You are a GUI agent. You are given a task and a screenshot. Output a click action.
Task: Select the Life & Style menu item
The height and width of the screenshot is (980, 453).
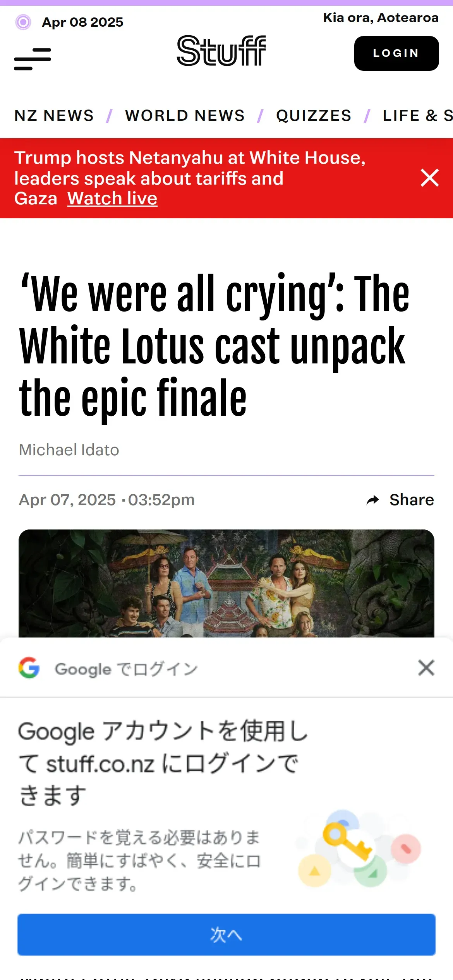(418, 115)
